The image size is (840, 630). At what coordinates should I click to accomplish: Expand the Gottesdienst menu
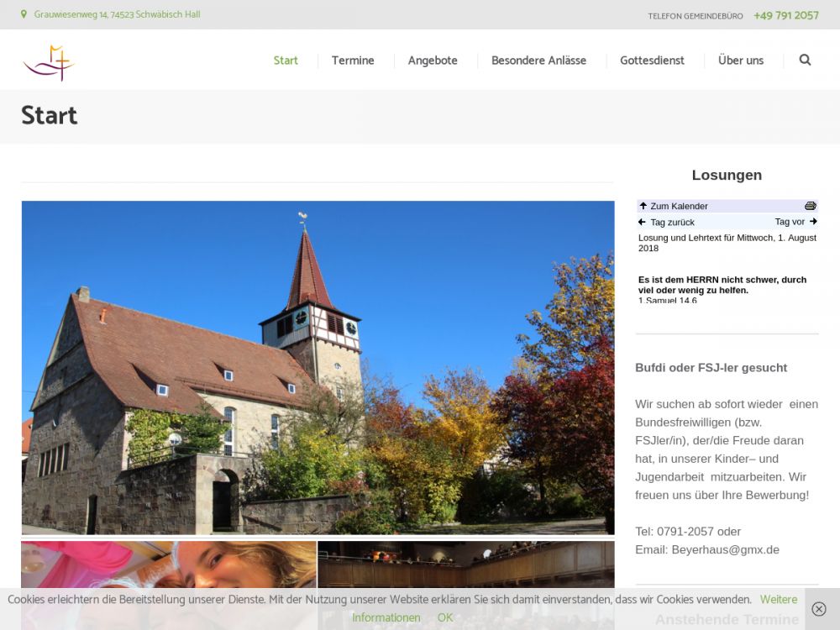[x=652, y=60]
